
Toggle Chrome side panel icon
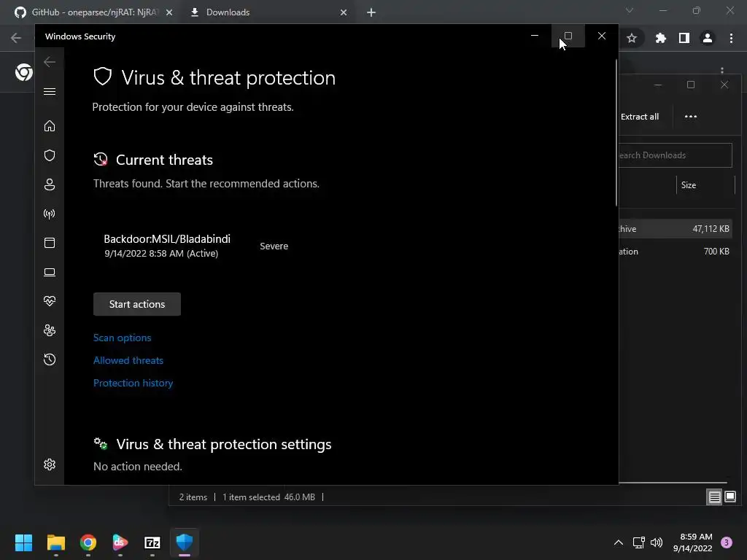pyautogui.click(x=684, y=38)
